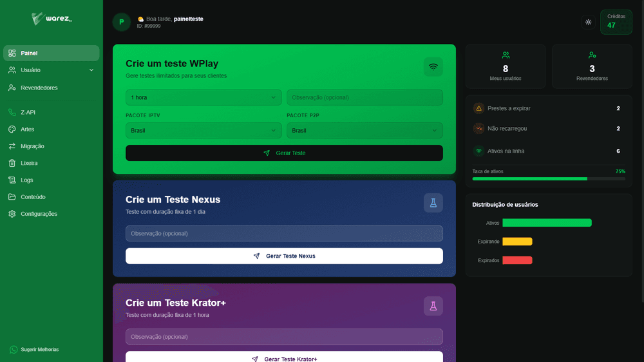Click the Configurações gear icon
Screen dimensions: 644x362
12,214
